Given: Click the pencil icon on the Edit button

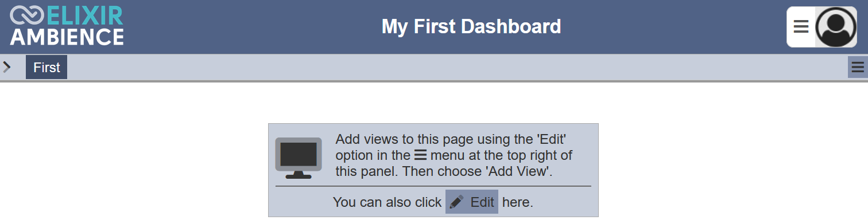Looking at the screenshot, I should (x=456, y=202).
